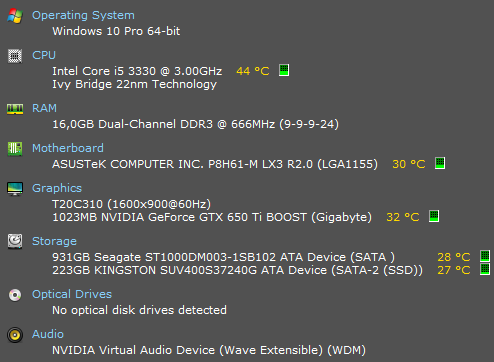494x362 pixels.
Task: Click the RAM memory stick icon
Action: [15, 109]
